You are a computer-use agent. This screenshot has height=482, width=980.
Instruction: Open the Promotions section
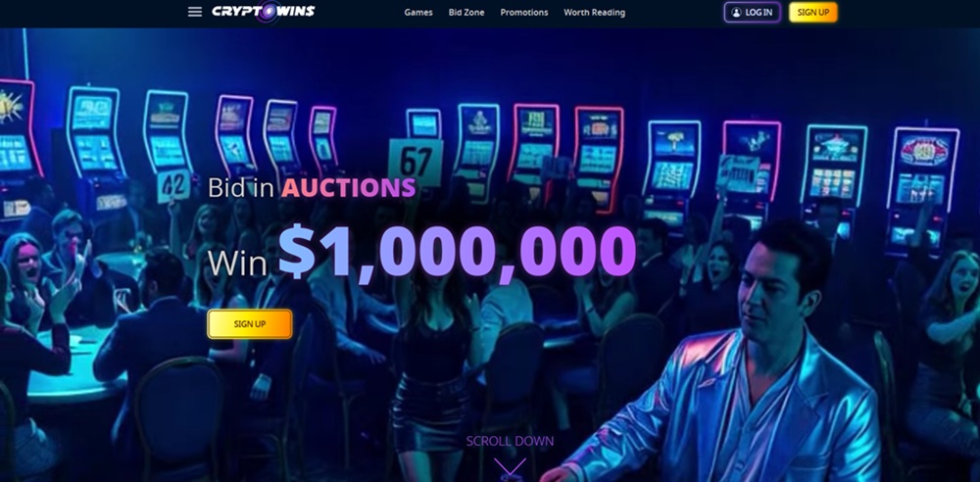pyautogui.click(x=523, y=13)
